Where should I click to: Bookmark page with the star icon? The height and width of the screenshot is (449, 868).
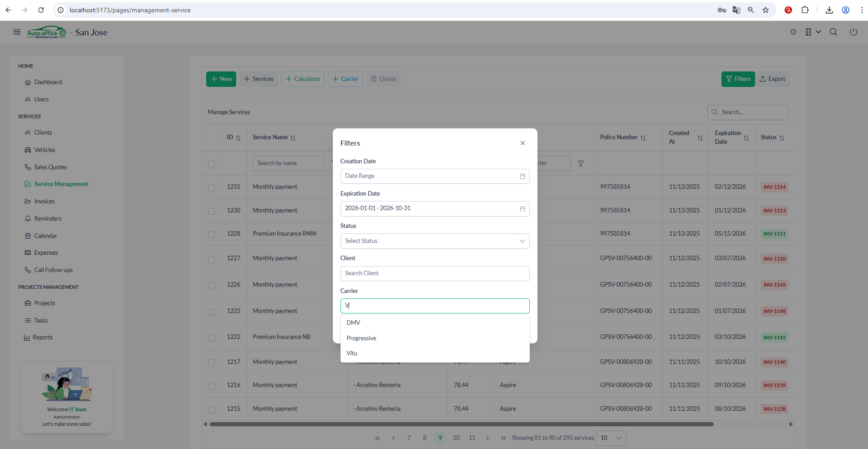766,10
